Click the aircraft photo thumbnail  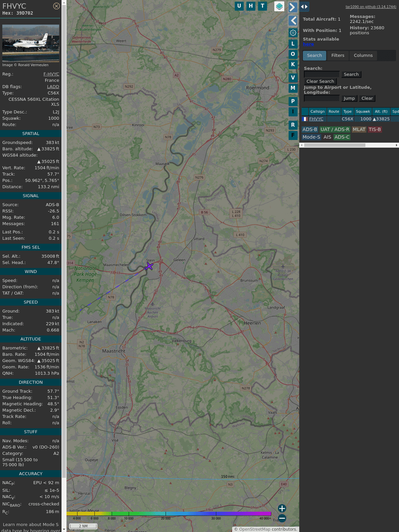click(31, 43)
